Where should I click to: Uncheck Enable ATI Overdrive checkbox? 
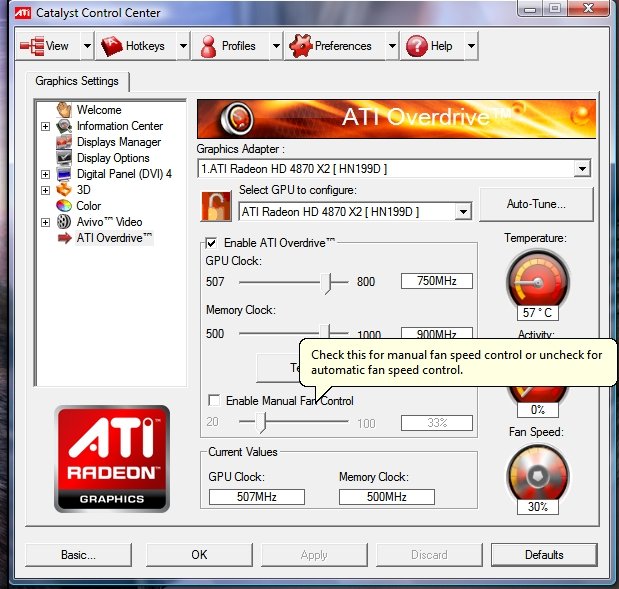212,243
